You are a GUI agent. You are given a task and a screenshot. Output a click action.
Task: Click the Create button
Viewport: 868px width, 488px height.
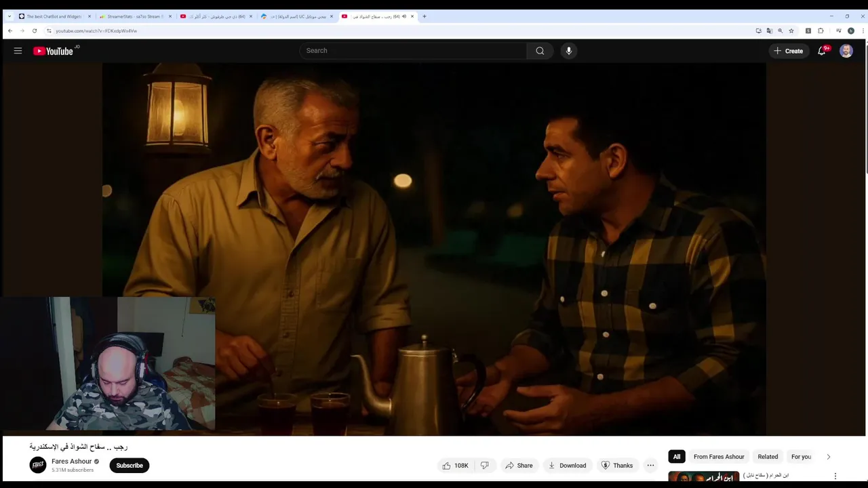coord(788,51)
